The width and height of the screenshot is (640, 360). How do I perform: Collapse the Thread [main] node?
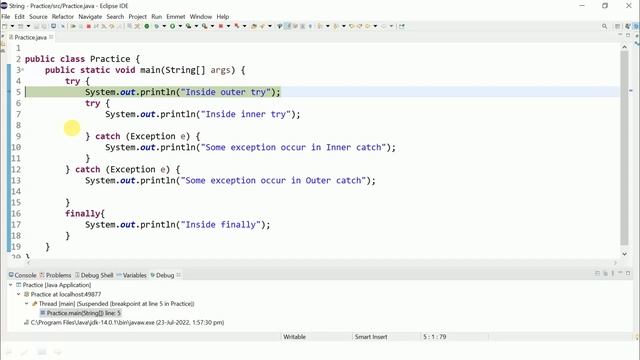(27, 304)
